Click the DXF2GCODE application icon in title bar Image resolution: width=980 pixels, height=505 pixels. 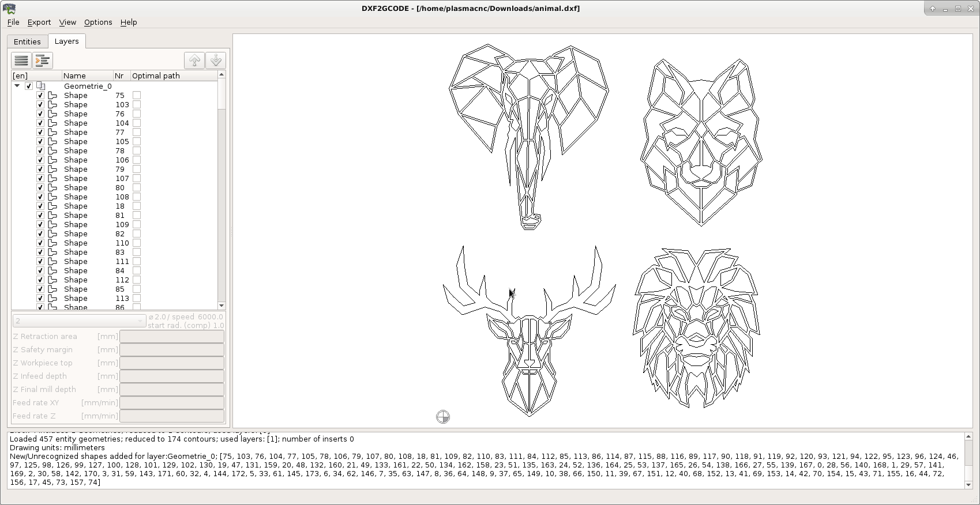tap(9, 9)
